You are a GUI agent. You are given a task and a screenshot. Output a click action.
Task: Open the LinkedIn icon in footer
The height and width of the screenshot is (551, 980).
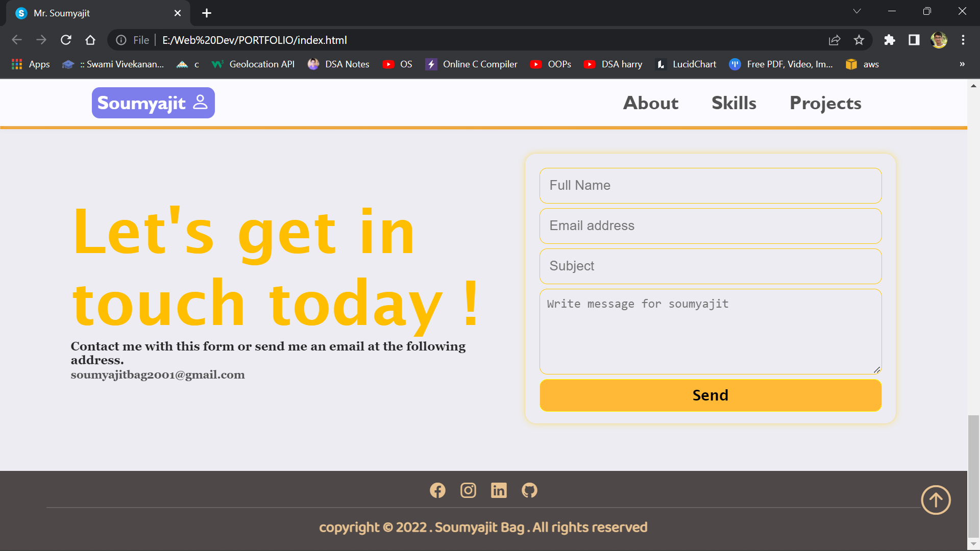(499, 490)
